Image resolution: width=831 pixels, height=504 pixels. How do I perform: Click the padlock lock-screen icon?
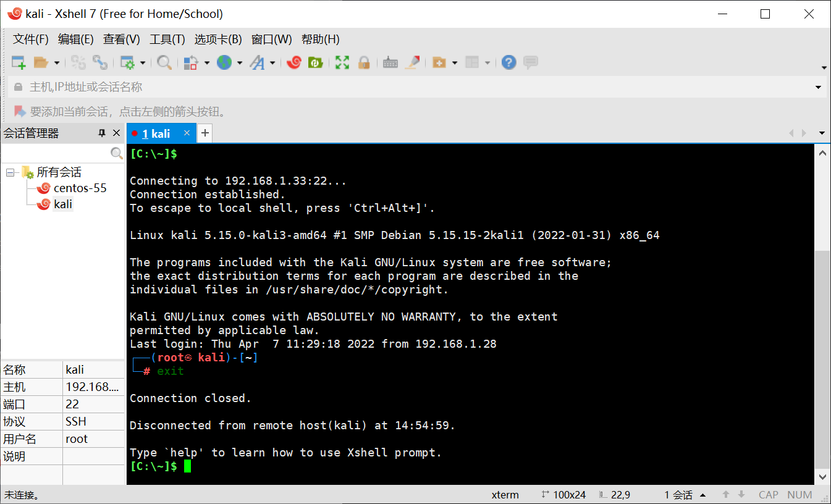[364, 62]
